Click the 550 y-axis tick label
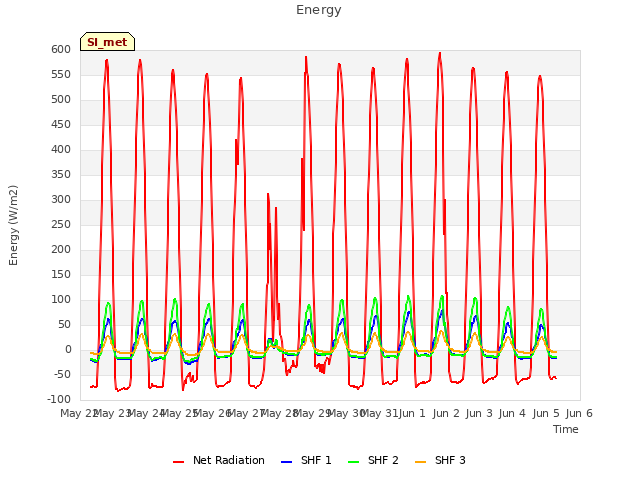The height and width of the screenshot is (480, 640). tap(61, 75)
